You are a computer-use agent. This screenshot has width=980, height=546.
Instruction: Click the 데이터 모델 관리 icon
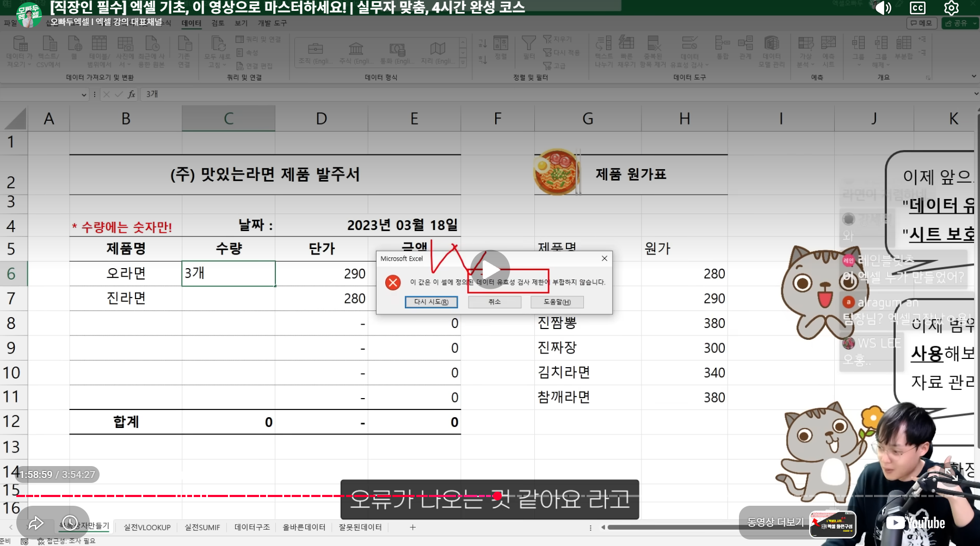[772, 52]
